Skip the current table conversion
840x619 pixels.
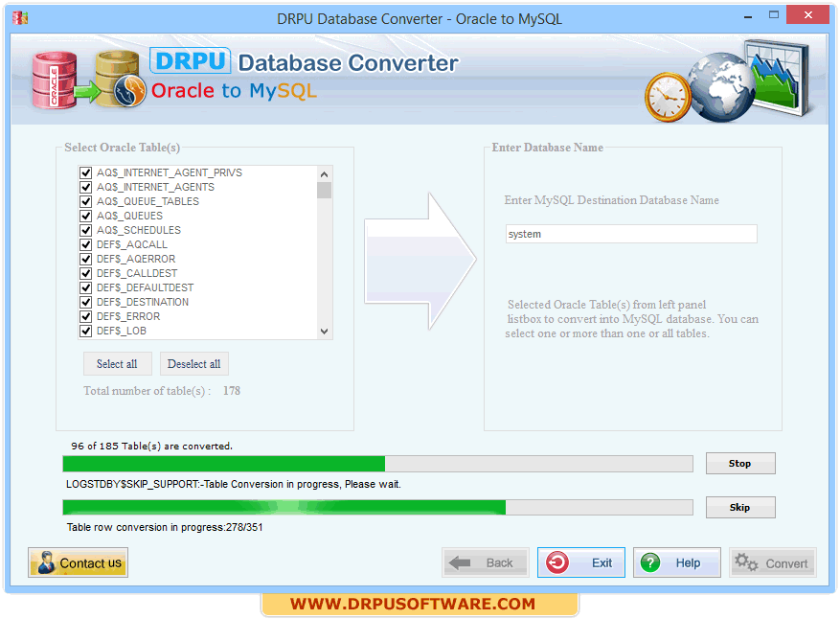740,508
